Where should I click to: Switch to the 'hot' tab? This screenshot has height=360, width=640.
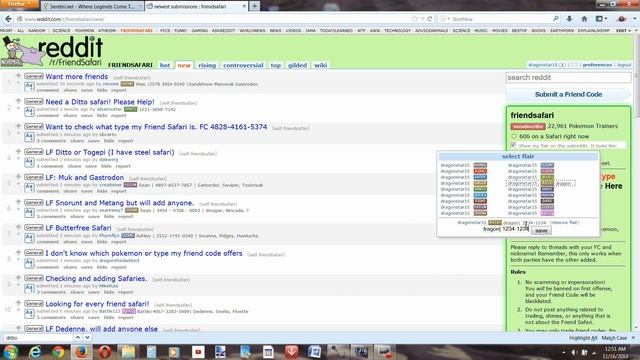[165, 65]
